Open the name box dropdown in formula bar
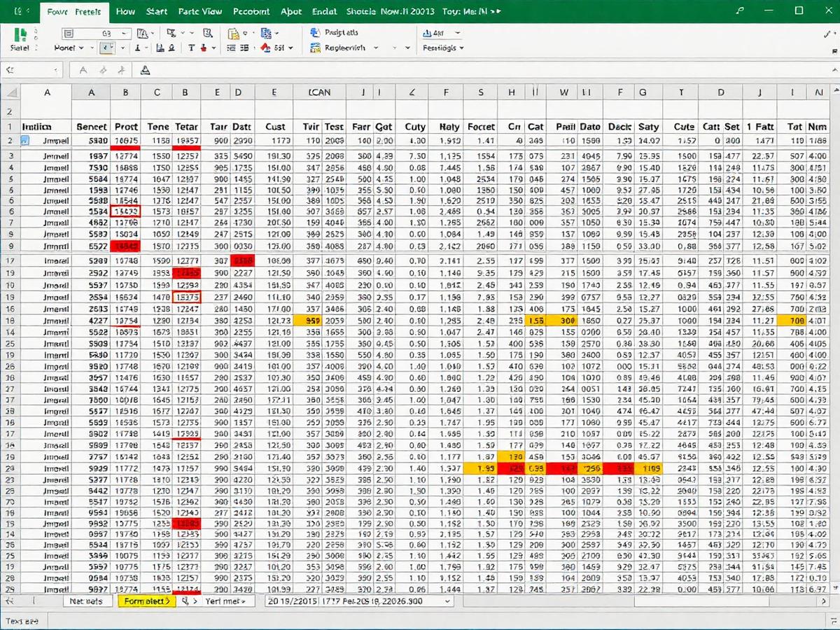840x630 pixels. coord(56,70)
